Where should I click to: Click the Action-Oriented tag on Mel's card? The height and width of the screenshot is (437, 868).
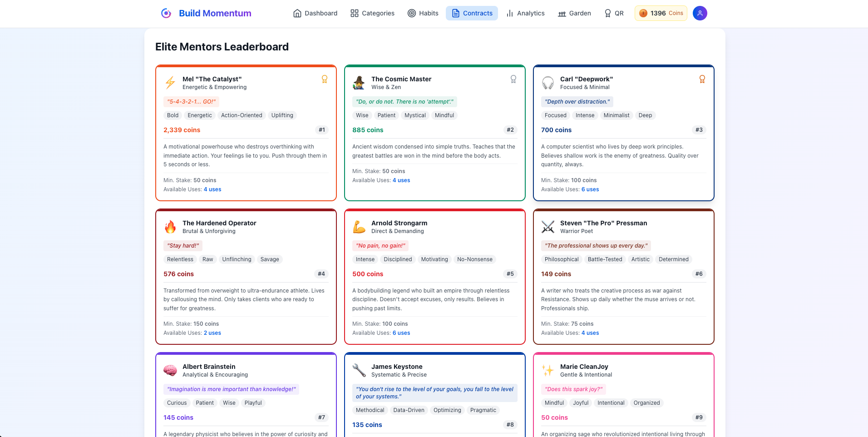click(242, 115)
